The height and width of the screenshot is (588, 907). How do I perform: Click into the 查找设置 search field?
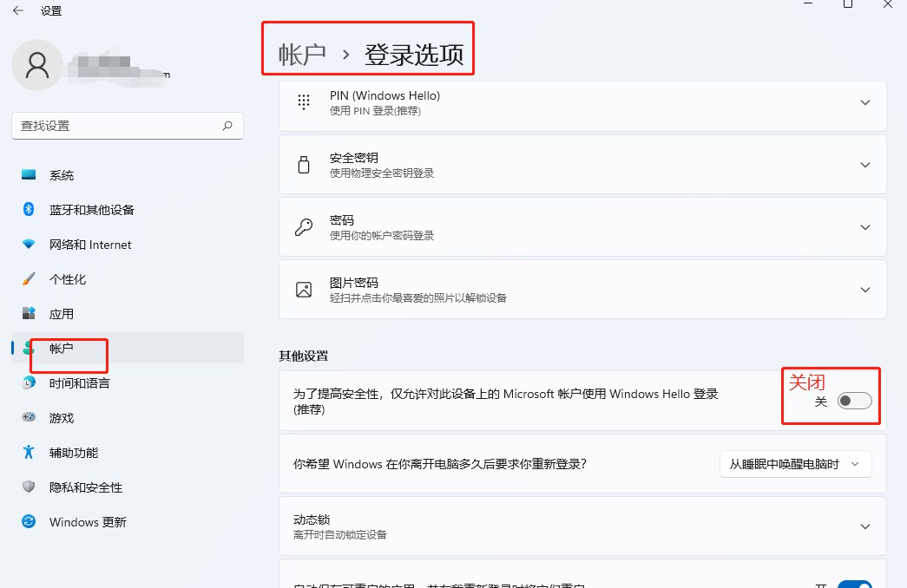coord(128,126)
